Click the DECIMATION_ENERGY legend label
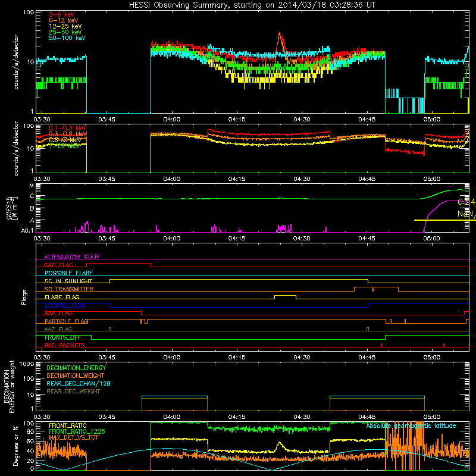 (x=76, y=368)
